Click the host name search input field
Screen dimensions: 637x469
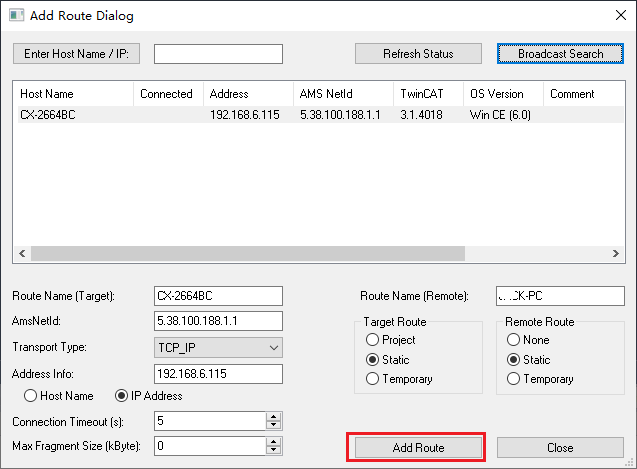point(218,53)
